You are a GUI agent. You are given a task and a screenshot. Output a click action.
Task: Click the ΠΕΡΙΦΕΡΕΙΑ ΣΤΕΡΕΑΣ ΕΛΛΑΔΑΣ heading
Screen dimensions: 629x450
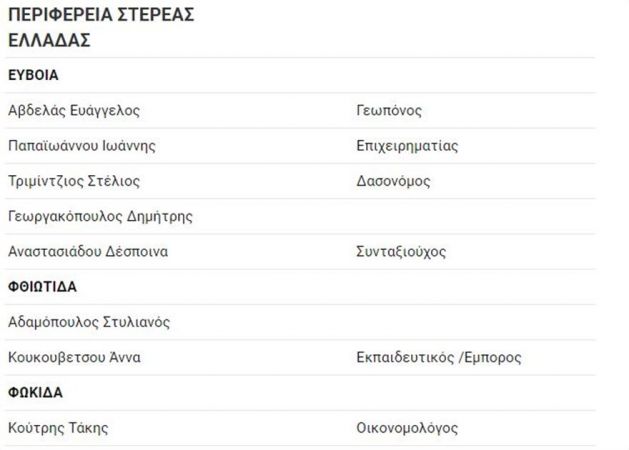pyautogui.click(x=101, y=27)
